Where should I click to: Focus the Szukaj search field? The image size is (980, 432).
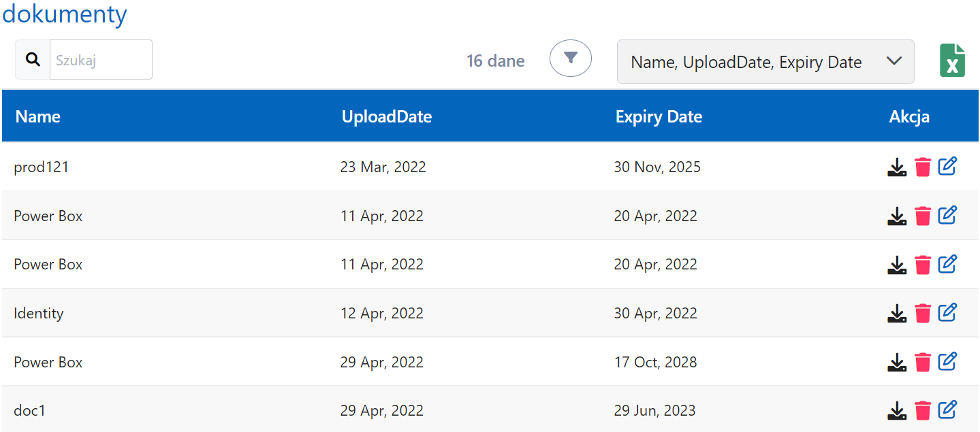coord(101,60)
